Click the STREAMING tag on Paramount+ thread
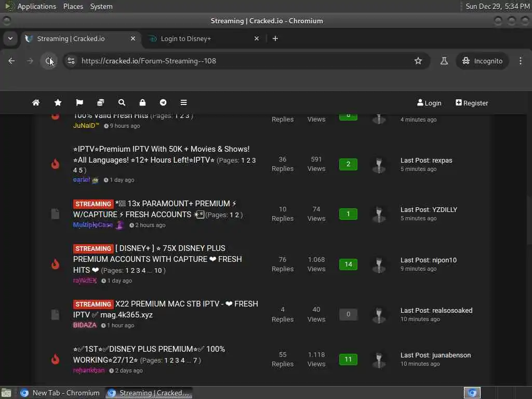Viewport: 532px width, 399px height. pyautogui.click(x=94, y=204)
